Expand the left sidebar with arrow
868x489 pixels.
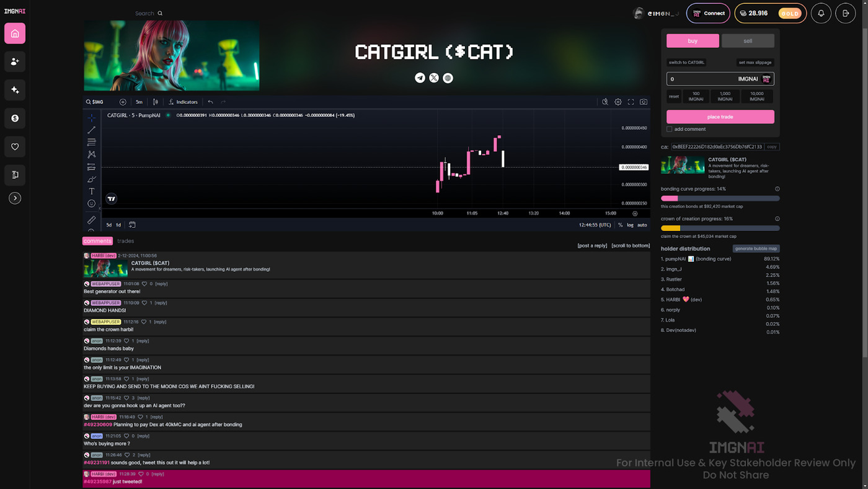click(15, 198)
